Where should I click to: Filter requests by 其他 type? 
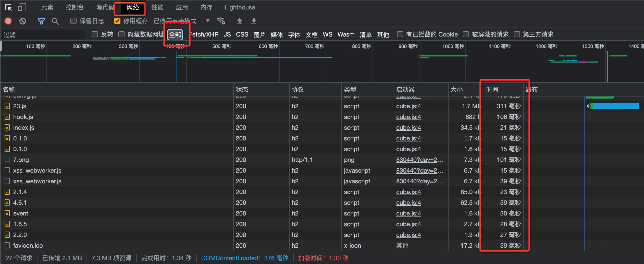coord(383,34)
